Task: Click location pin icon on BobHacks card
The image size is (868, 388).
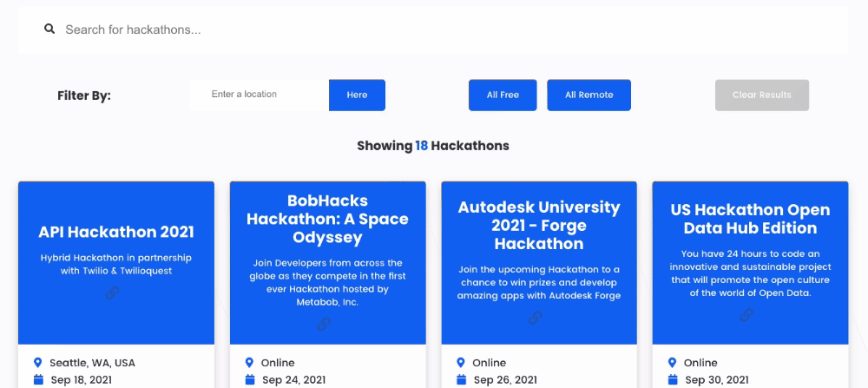Action: [x=249, y=363]
